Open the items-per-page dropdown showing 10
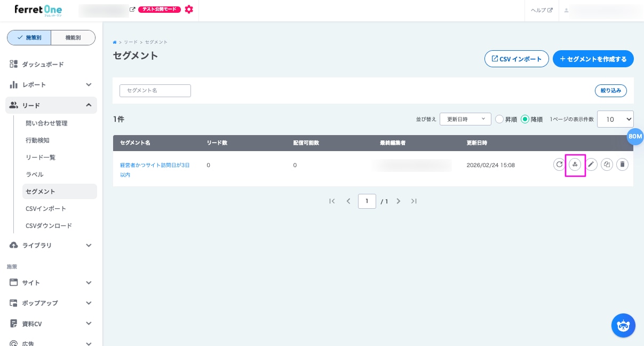Screen dimensions: 644x346 [x=615, y=119]
